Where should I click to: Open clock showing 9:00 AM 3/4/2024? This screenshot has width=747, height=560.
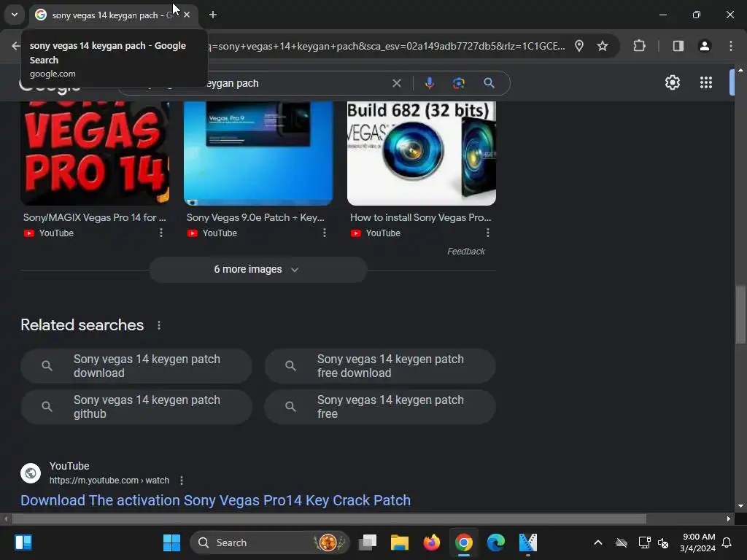click(698, 542)
